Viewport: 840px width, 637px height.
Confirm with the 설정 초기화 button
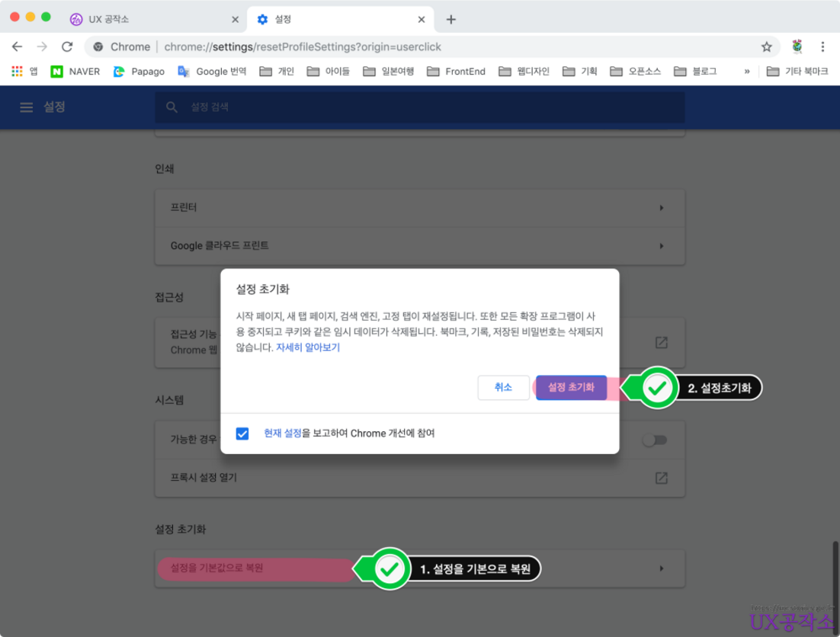pos(571,388)
